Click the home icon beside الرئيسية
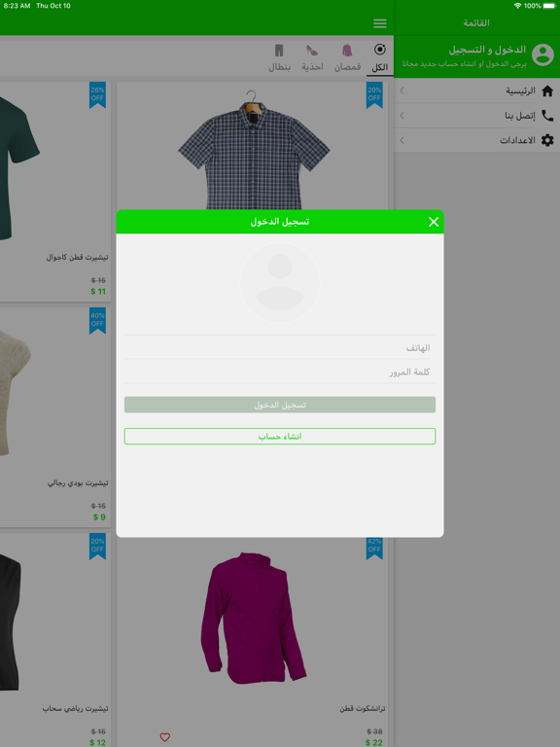 click(547, 90)
